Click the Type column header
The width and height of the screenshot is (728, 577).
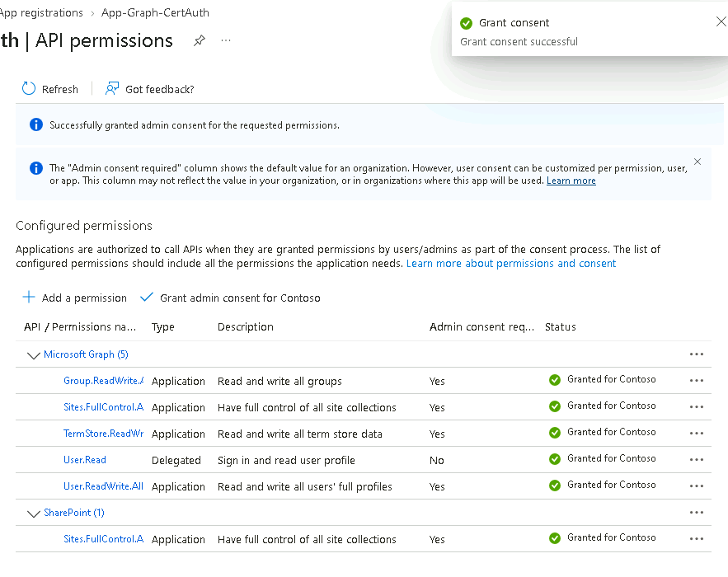tap(163, 326)
